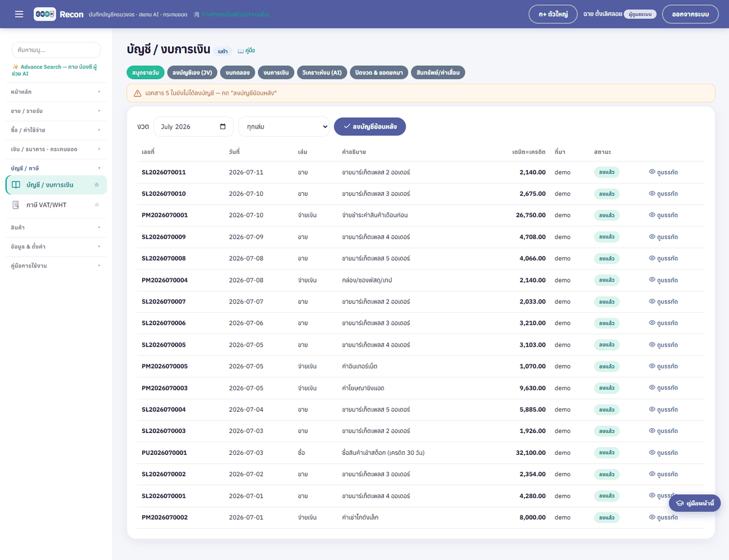Screen dimensions: 729x560
Task: Expand the สินค้า sidebar section
Action: coord(56,227)
